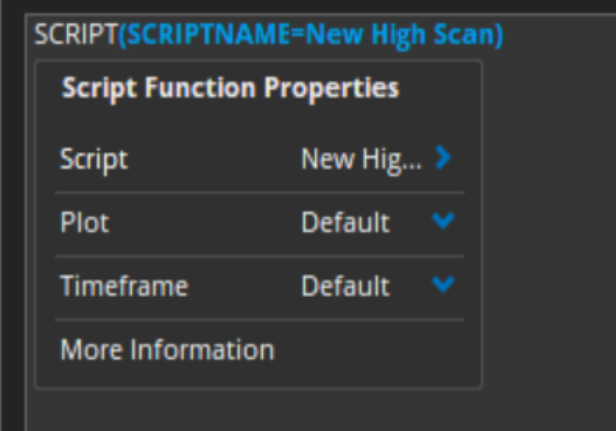Open the More Information link

pos(167,350)
